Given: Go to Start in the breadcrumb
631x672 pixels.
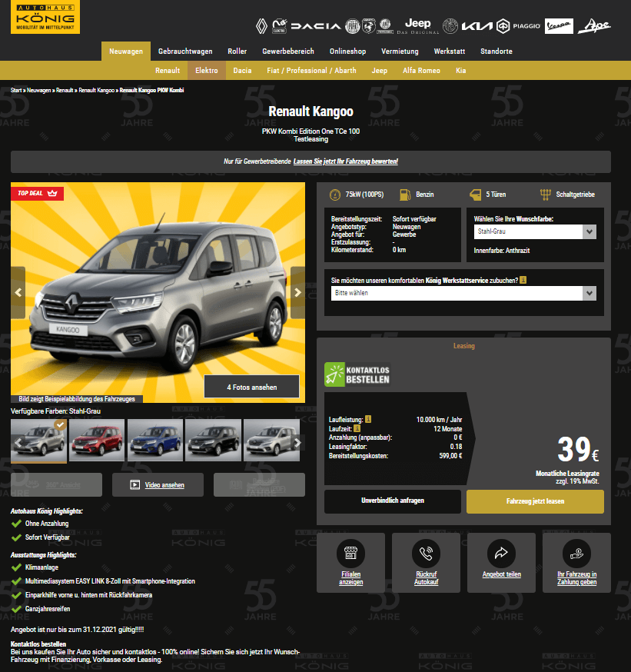Looking at the screenshot, I should 16,90.
